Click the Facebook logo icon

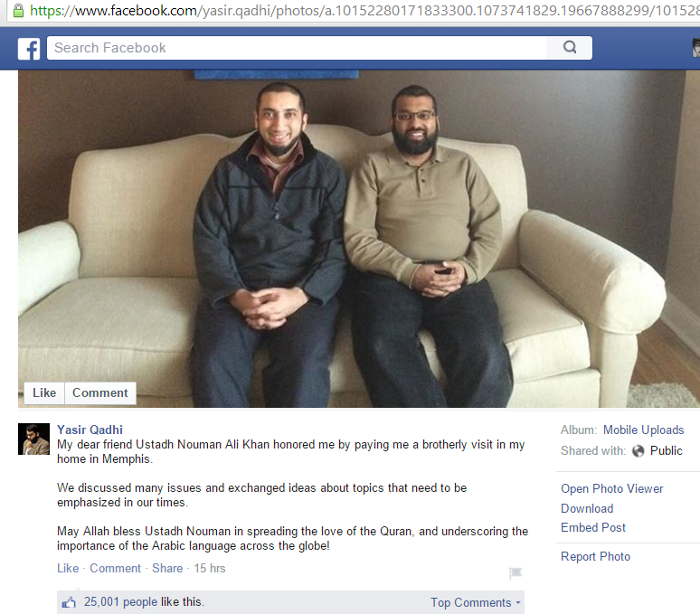29,48
